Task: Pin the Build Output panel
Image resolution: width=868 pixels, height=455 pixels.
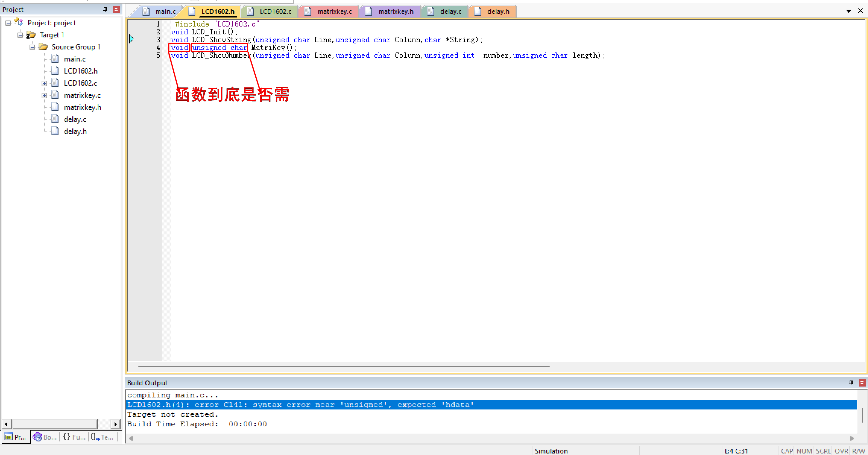Action: [x=851, y=383]
